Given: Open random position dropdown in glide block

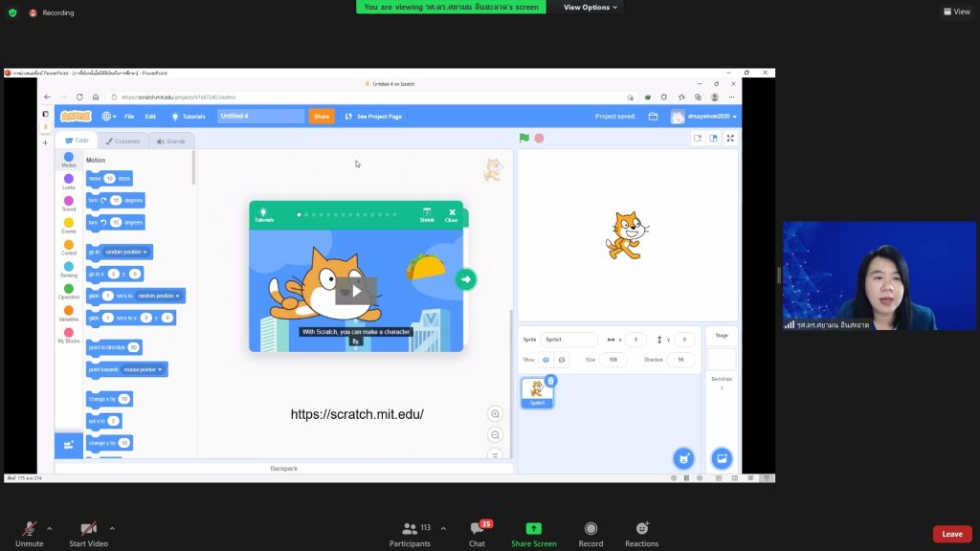Looking at the screenshot, I should point(159,296).
